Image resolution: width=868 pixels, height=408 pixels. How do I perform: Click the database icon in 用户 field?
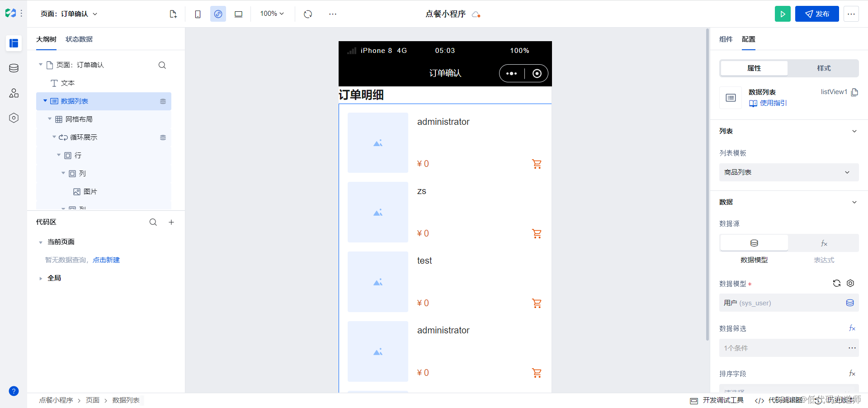point(850,303)
